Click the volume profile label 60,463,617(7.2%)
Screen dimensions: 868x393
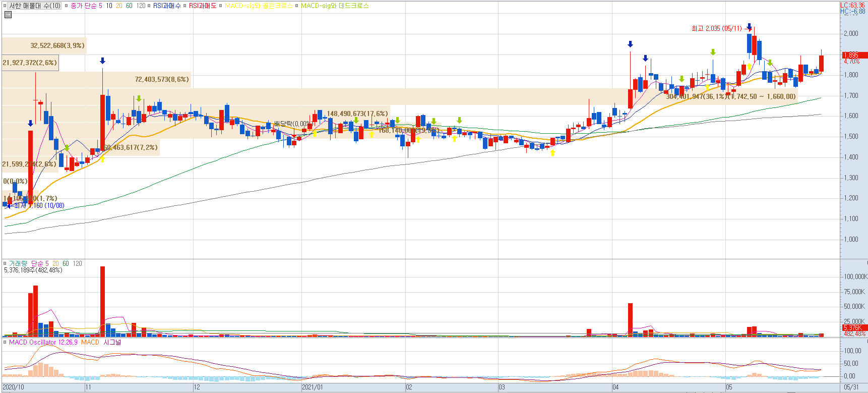130,147
